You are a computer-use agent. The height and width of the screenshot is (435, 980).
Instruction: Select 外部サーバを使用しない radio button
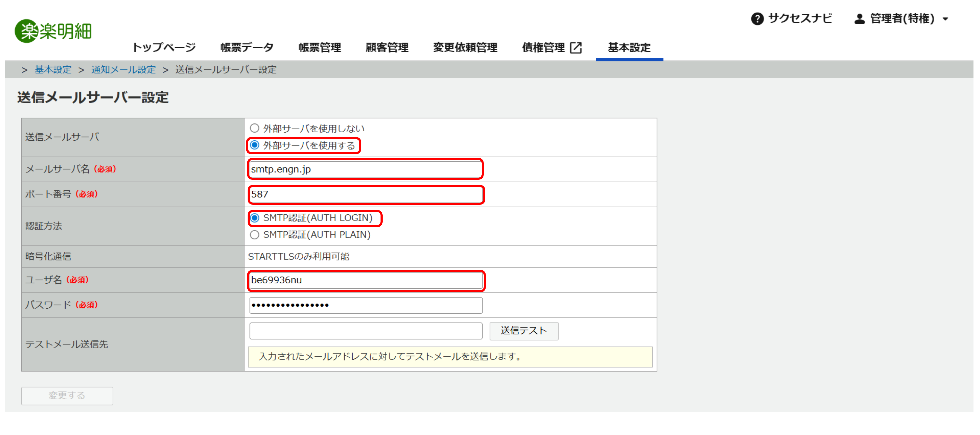click(x=254, y=128)
